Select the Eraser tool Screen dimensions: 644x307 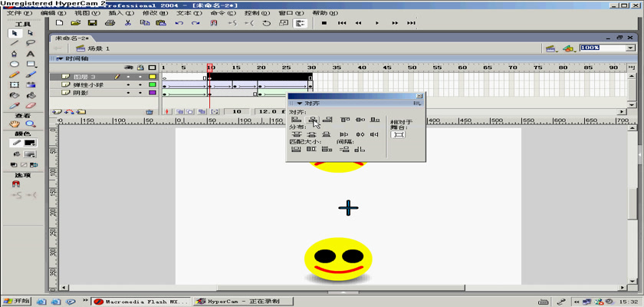pos(31,106)
